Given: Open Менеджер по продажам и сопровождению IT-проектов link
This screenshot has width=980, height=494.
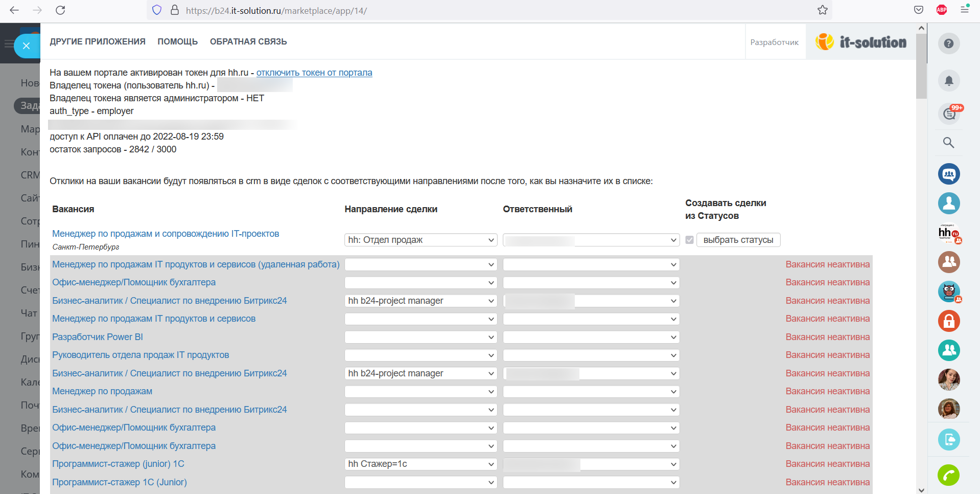Looking at the screenshot, I should pos(166,234).
